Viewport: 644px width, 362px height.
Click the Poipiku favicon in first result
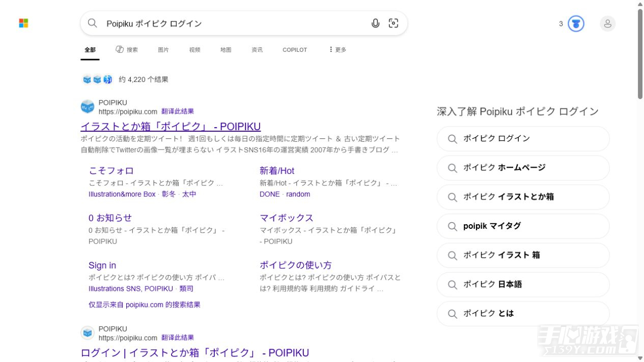click(88, 107)
